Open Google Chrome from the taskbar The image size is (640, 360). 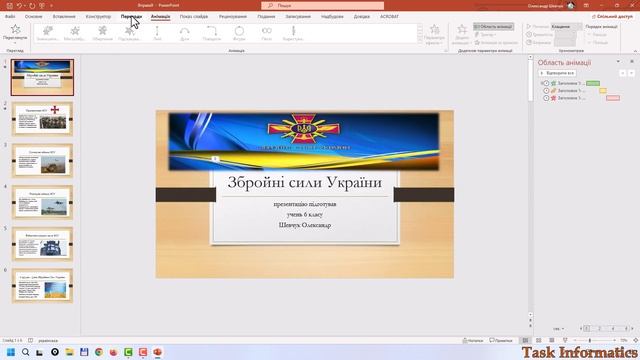pyautogui.click(x=99, y=352)
